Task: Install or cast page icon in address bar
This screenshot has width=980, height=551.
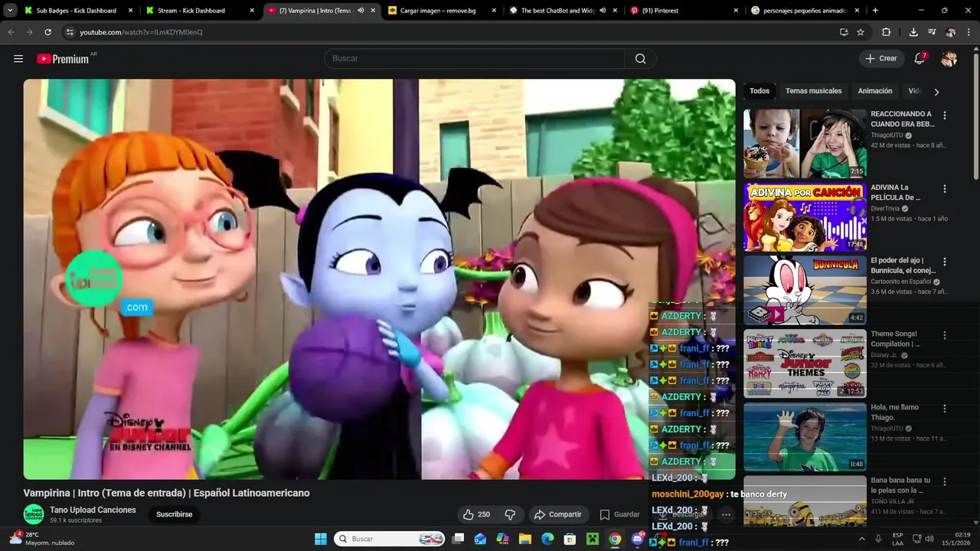Action: 844,32
